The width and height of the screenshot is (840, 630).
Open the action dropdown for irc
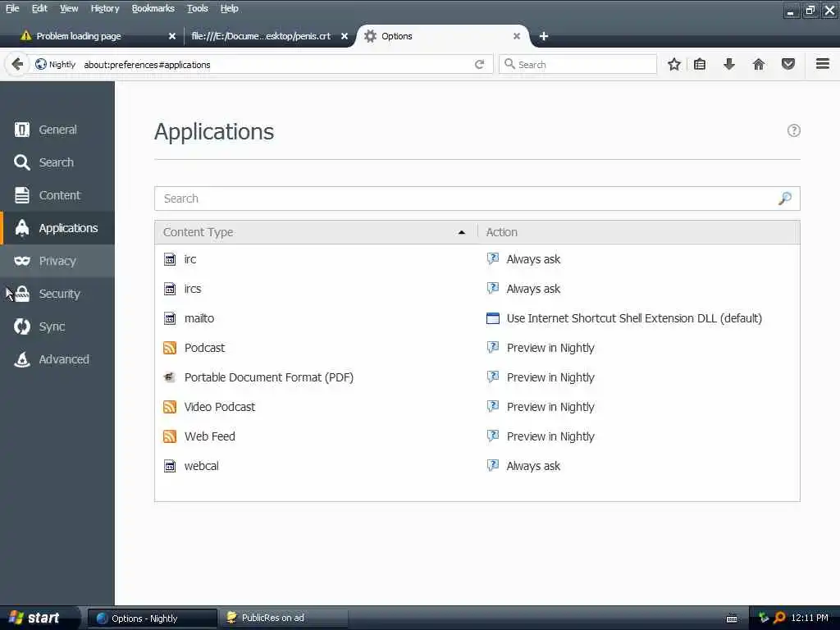pos(637,259)
